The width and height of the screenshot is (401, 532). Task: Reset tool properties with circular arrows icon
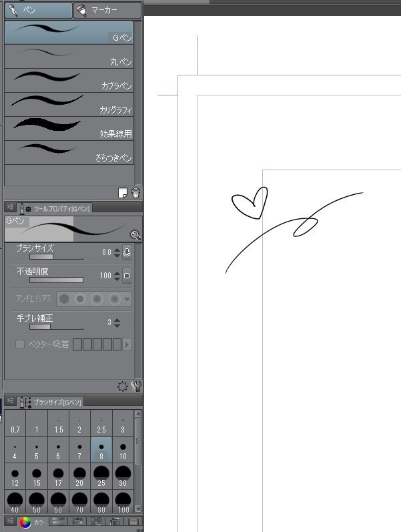click(x=122, y=386)
